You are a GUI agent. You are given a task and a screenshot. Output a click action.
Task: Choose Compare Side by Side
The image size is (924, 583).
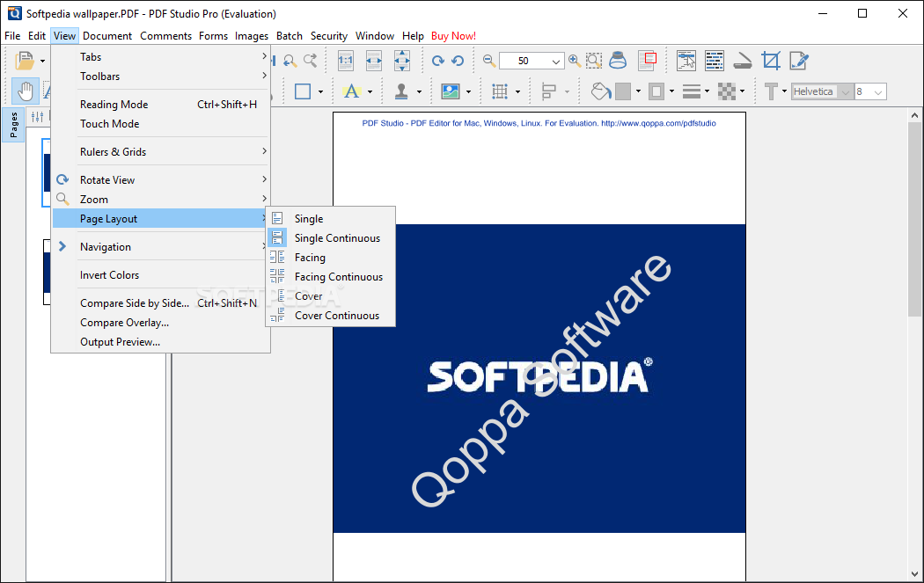pos(161,303)
